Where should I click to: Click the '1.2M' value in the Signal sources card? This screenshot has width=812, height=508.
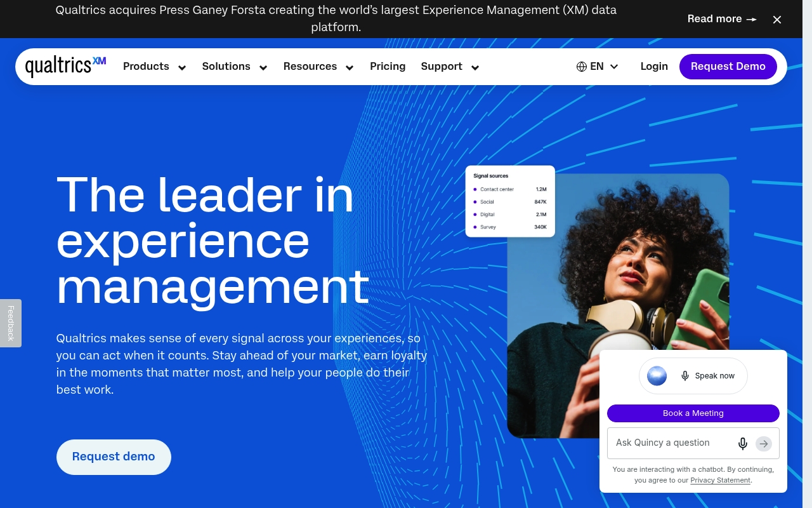[541, 189]
